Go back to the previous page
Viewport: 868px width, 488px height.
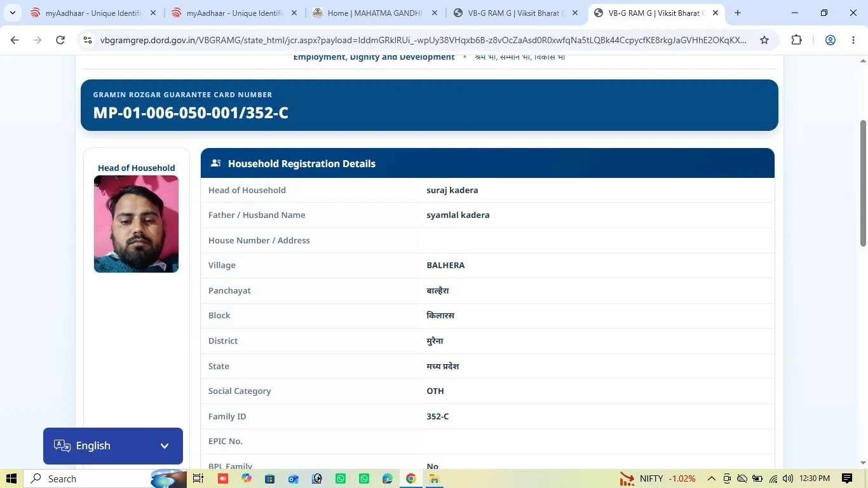coord(15,40)
